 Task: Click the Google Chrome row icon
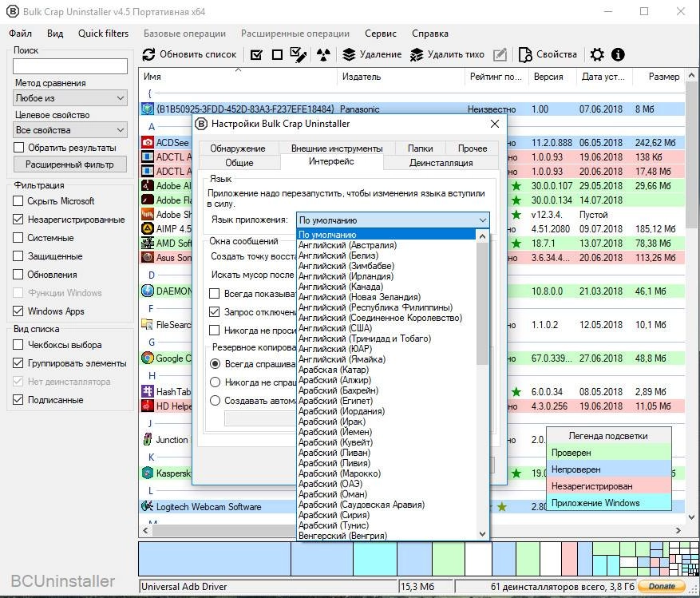pos(148,358)
